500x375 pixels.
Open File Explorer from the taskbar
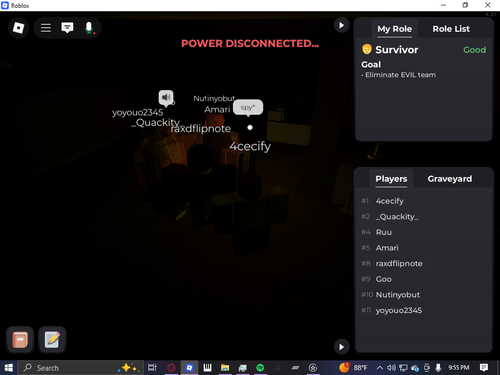pyautogui.click(x=225, y=368)
